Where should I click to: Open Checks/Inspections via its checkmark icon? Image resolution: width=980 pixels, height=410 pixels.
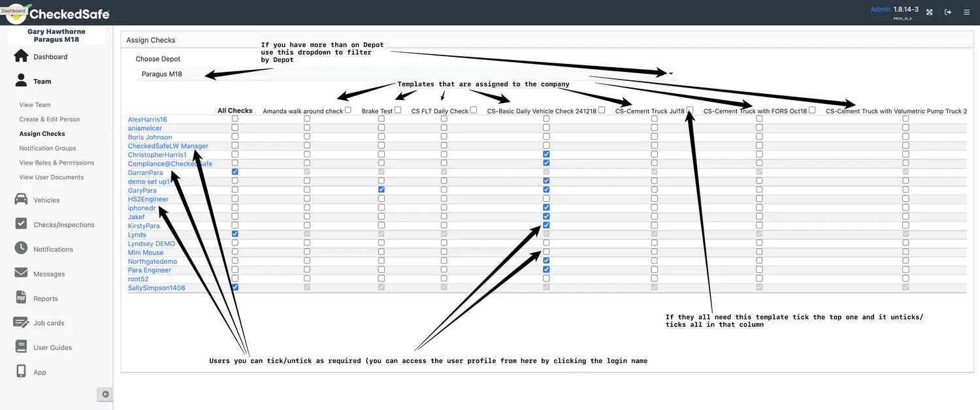click(x=21, y=224)
